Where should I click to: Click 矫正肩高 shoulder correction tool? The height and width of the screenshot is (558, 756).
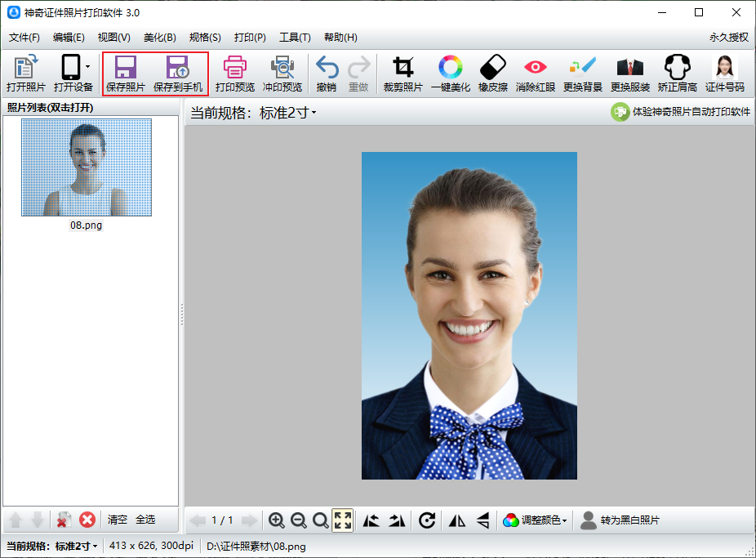pyautogui.click(x=678, y=74)
